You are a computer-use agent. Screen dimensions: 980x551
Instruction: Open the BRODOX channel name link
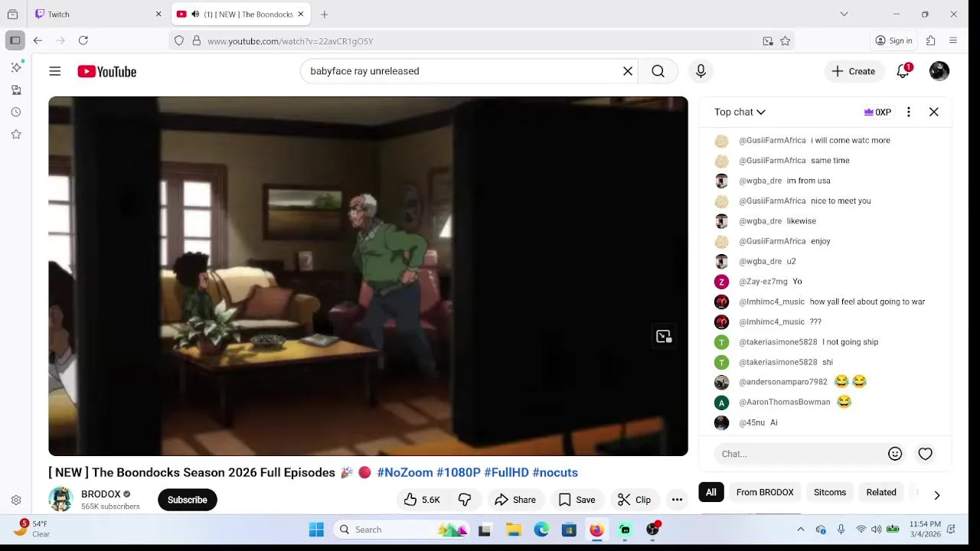(101, 494)
